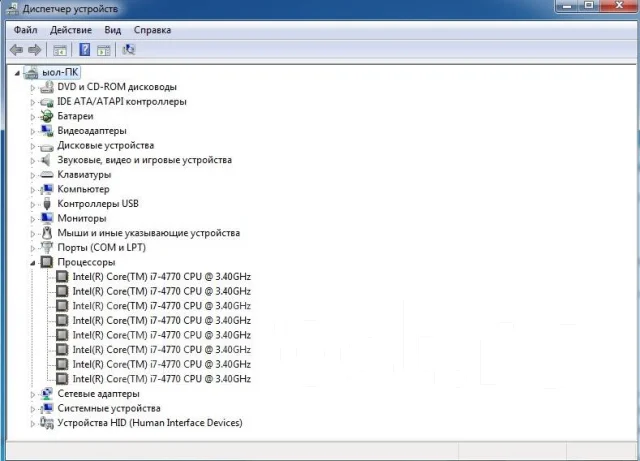This screenshot has width=640, height=461.
Task: Click the show/hide action pane toolbar icon
Action: point(104,50)
